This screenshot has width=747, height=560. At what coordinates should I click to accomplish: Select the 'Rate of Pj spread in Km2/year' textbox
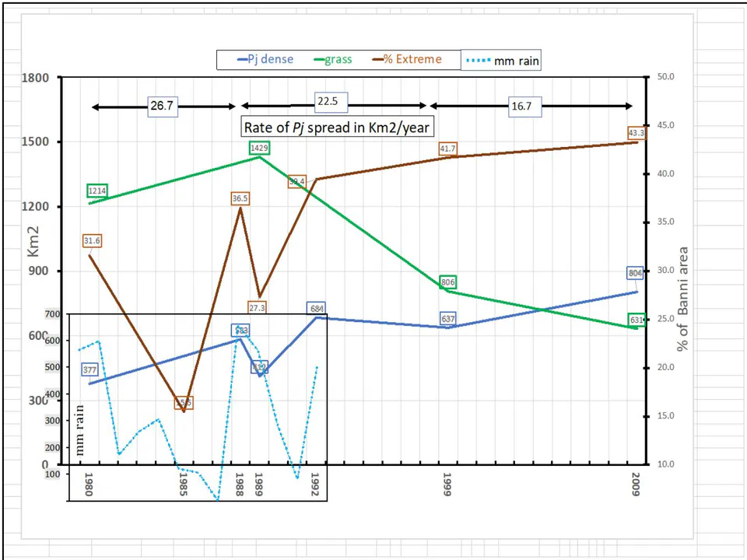click(337, 127)
